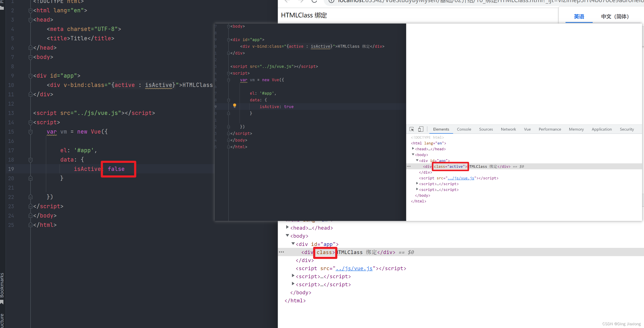Select the div class="active" row in DevTools
Screen dimensions: 644x328
[x=524, y=166]
